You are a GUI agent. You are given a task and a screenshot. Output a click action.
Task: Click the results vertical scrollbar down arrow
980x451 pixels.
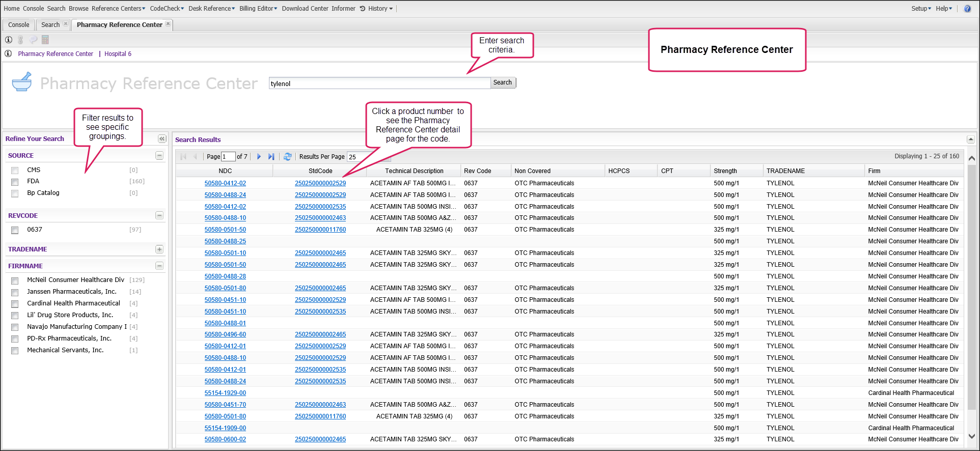click(971, 436)
